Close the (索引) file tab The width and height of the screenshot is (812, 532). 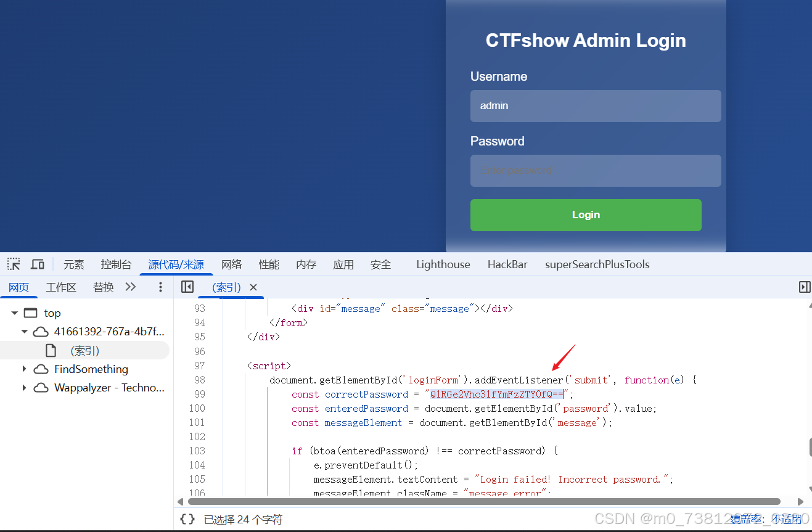pyautogui.click(x=253, y=287)
